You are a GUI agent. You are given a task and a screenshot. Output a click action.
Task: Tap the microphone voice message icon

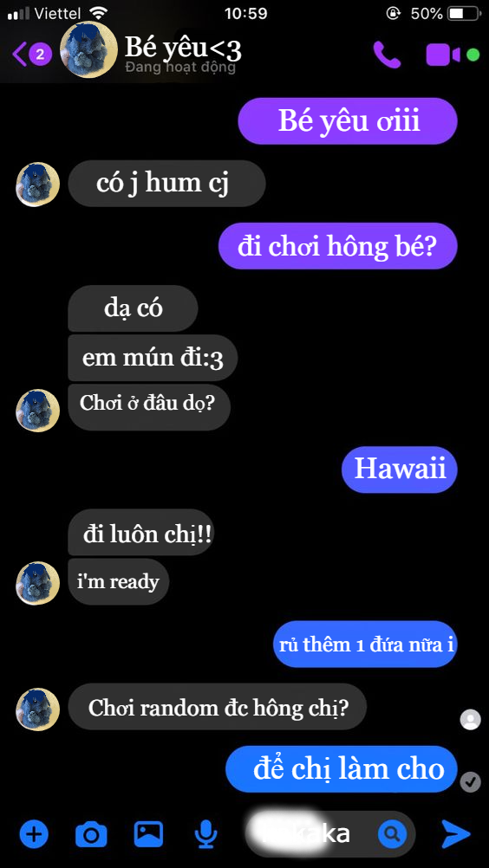[x=206, y=833]
